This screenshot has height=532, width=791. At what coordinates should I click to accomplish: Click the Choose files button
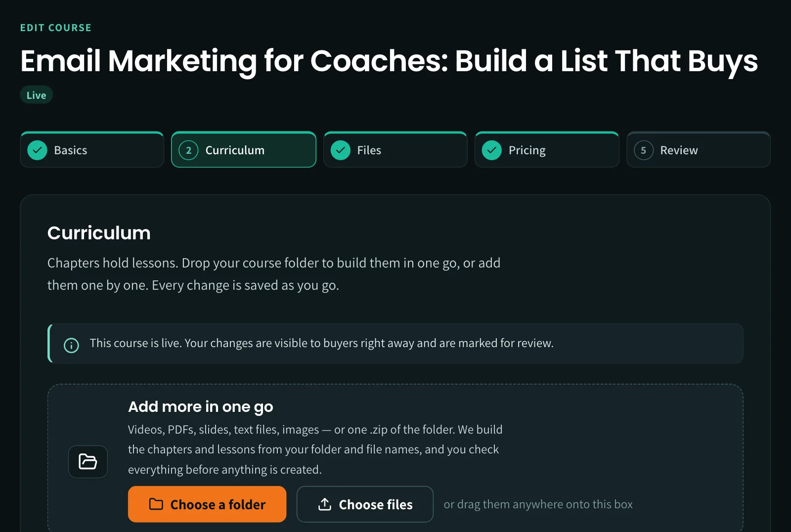tap(365, 504)
